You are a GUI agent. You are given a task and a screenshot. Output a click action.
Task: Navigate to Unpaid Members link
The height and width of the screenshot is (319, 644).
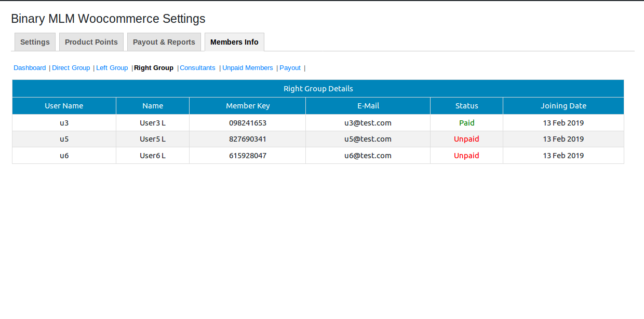point(248,68)
